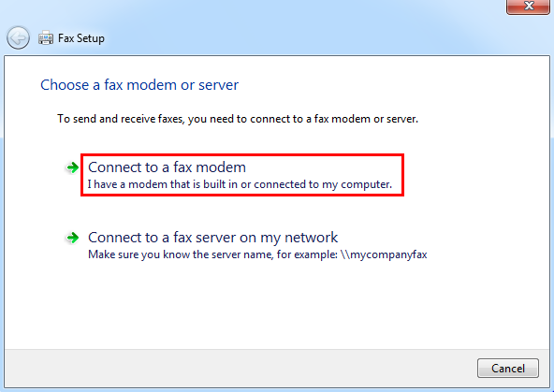Image resolution: width=554 pixels, height=392 pixels.
Task: Click the round back arrow button
Action: [x=18, y=37]
